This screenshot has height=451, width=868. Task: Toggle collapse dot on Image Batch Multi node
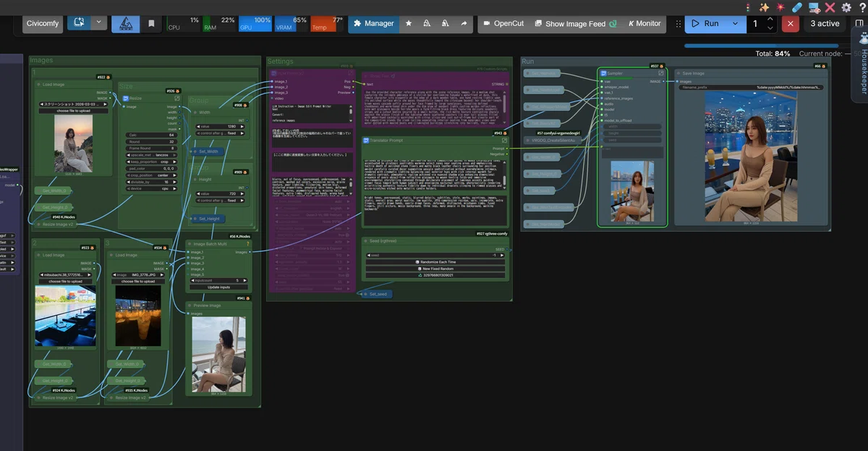tap(190, 244)
